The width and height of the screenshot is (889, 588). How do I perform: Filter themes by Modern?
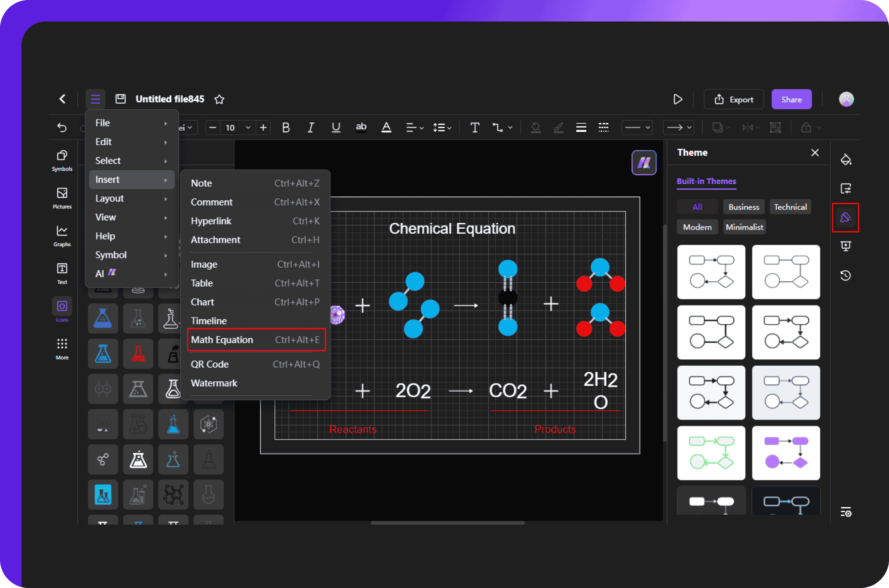[x=697, y=227]
